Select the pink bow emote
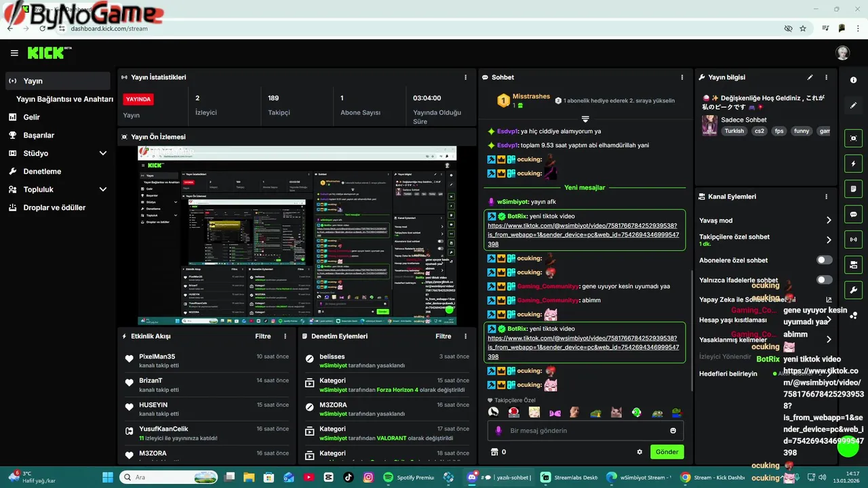The height and width of the screenshot is (488, 868). 555,412
